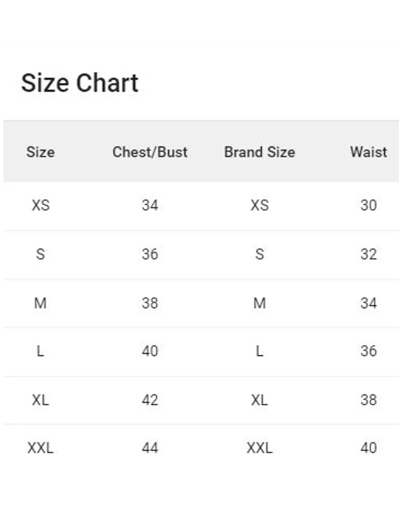Viewport: 399px width, 532px height.
Task: Select chest value 34 in XS row
Action: 150,205
